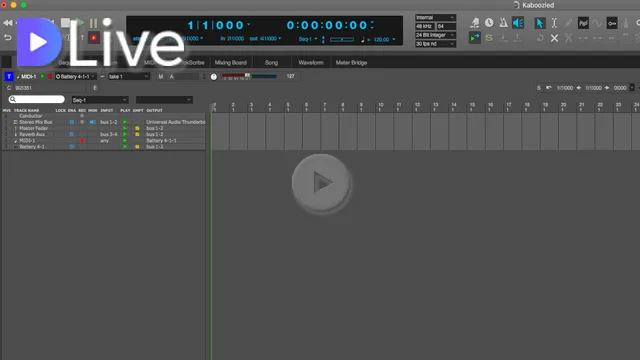Toggle enable for Reverb Aux track
This screenshot has width=640, height=360.
tap(71, 134)
